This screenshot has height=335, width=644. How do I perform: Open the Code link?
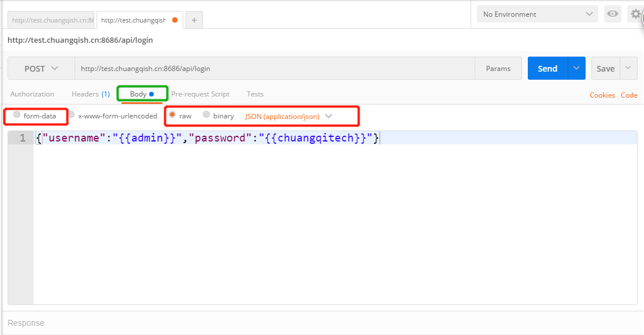[629, 95]
